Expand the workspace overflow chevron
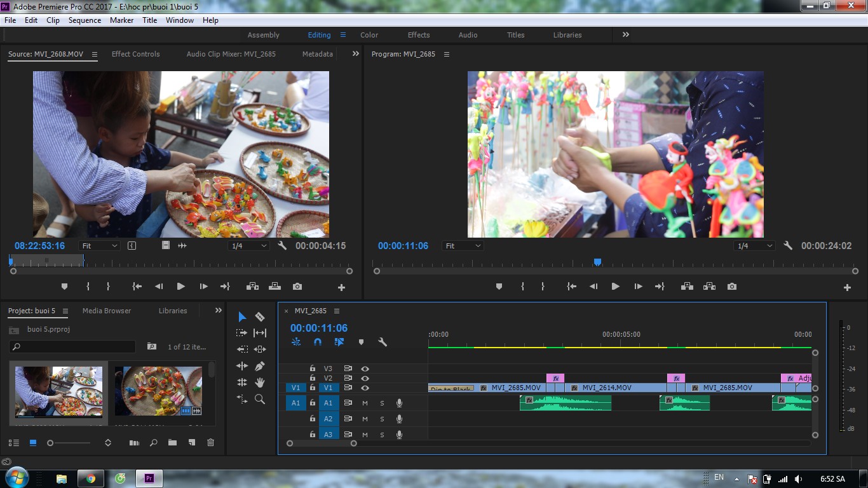The image size is (868, 488). (626, 35)
